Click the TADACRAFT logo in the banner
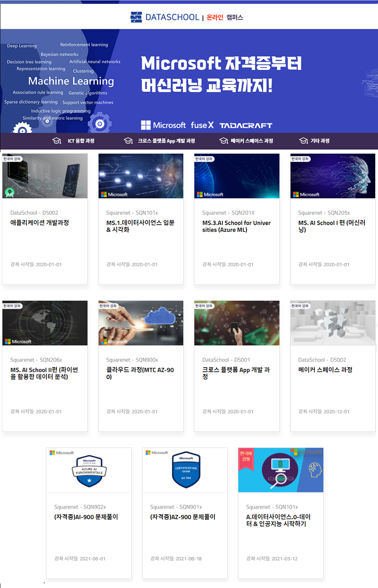The width and height of the screenshot is (378, 588). tap(246, 125)
